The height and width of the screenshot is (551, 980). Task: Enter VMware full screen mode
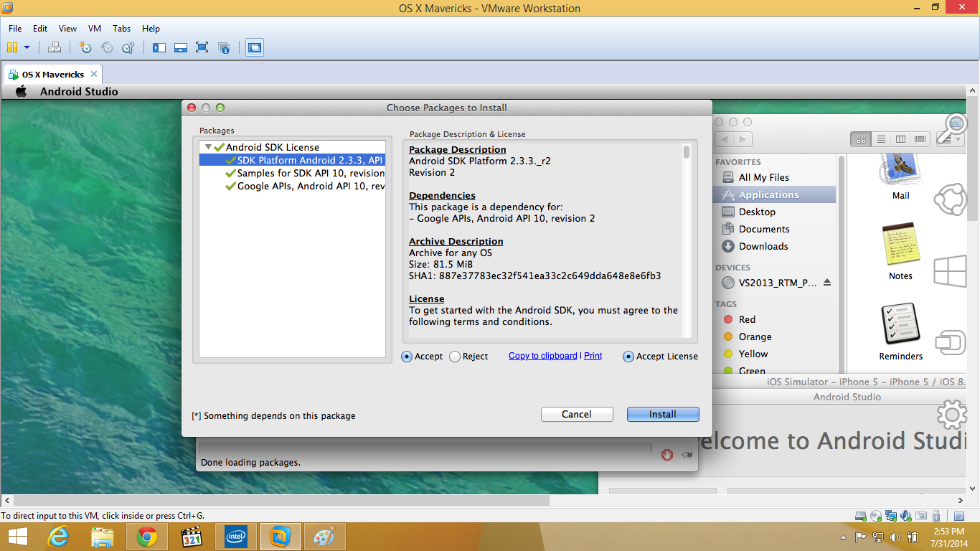pos(202,47)
